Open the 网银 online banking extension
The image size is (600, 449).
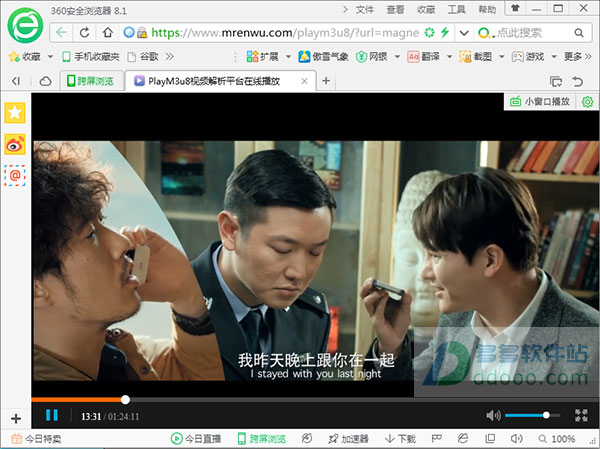tap(371, 57)
